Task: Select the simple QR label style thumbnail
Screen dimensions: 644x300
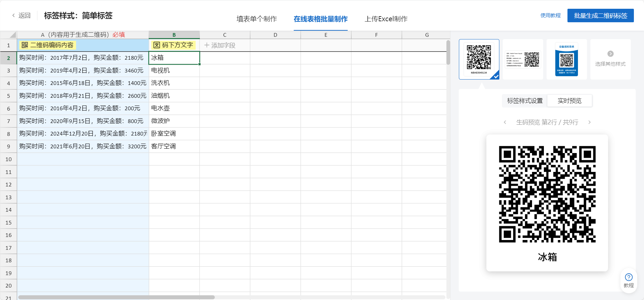Action: click(x=479, y=59)
